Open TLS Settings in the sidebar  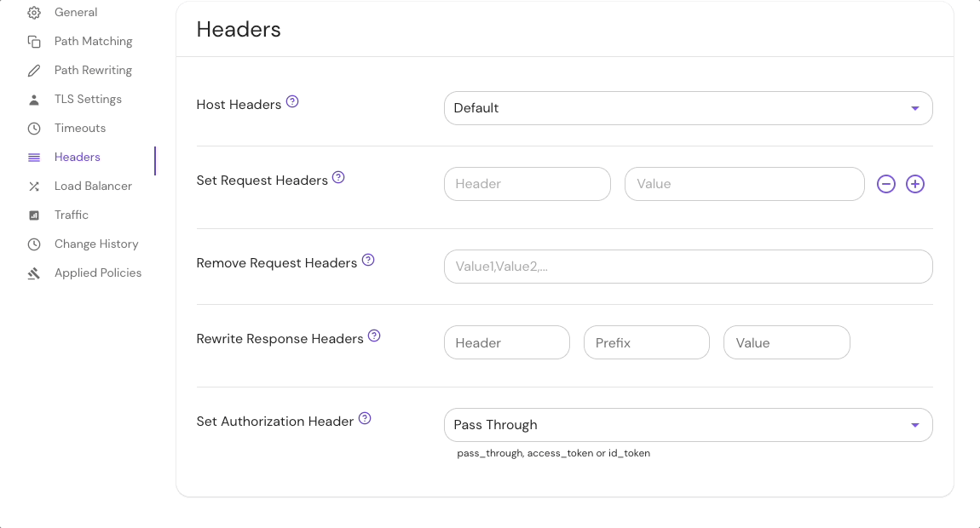pyautogui.click(x=88, y=100)
